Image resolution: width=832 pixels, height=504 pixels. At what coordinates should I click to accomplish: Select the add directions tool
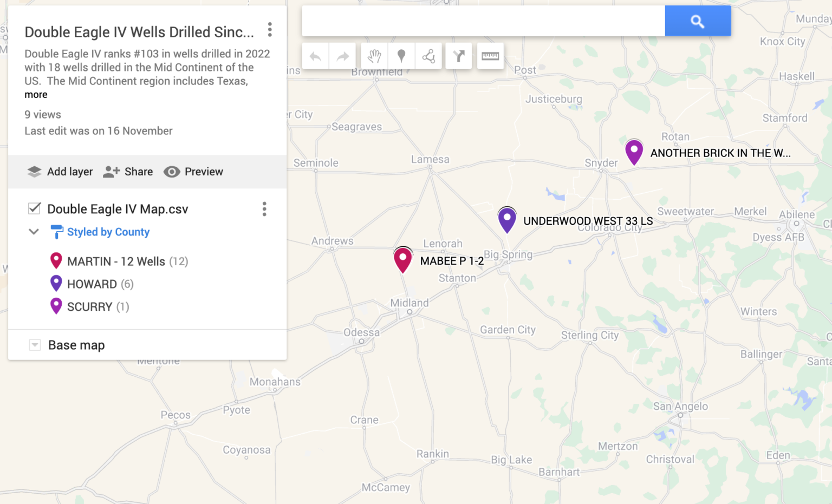(459, 56)
